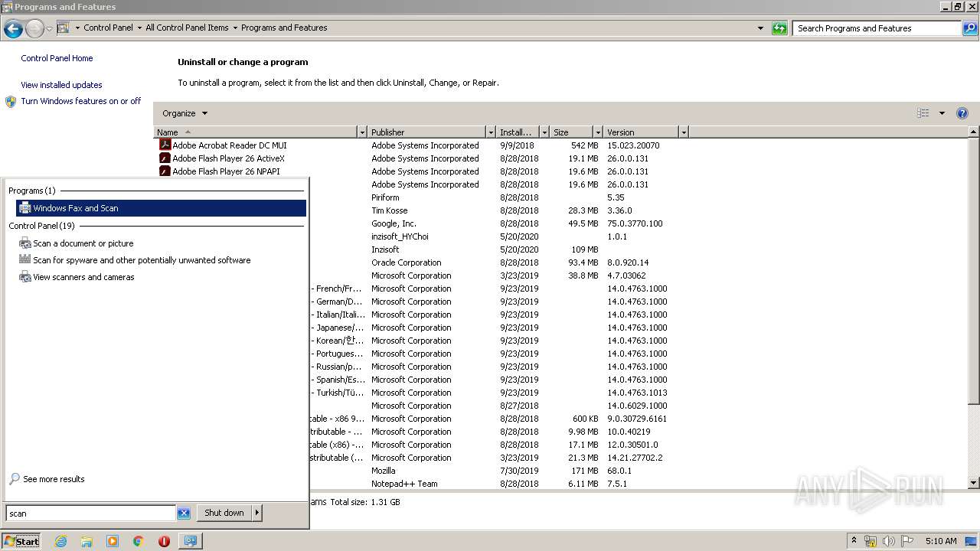
Task: Show hidden system tray icons
Action: [x=854, y=541]
